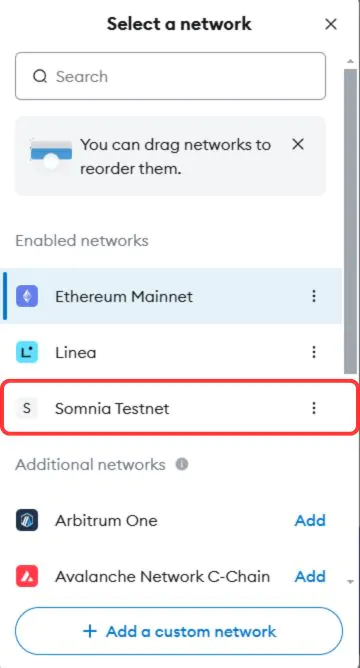Click the info icon beside Additional networks

click(x=182, y=464)
